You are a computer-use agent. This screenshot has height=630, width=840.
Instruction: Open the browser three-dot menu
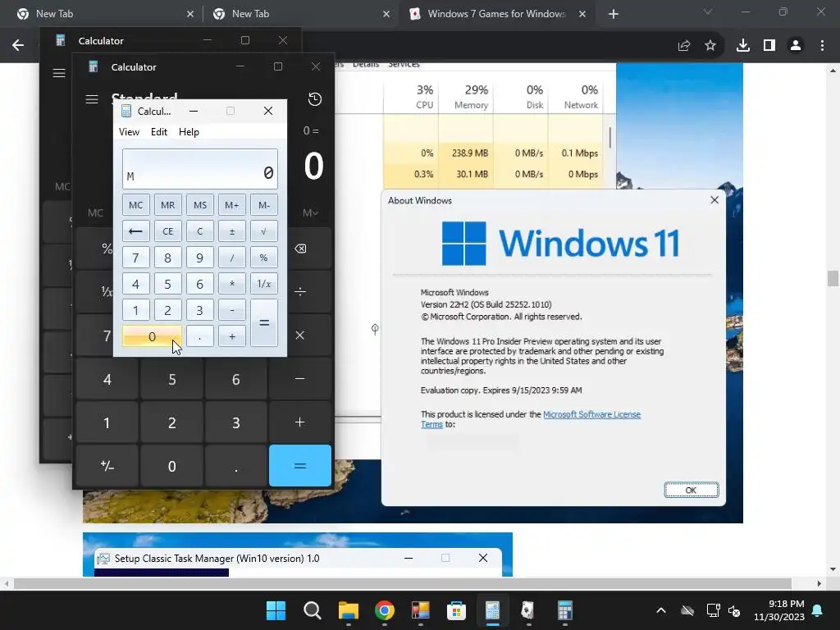tap(822, 46)
